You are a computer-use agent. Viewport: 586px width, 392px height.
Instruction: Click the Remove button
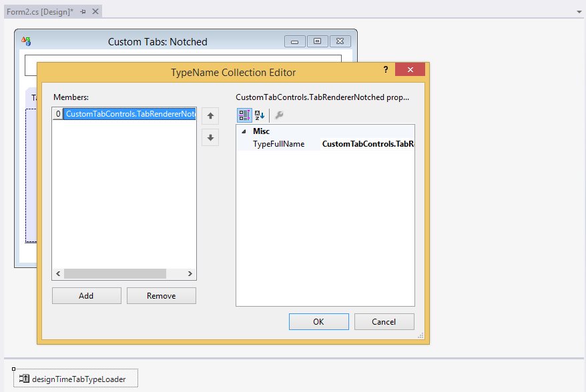(x=161, y=296)
